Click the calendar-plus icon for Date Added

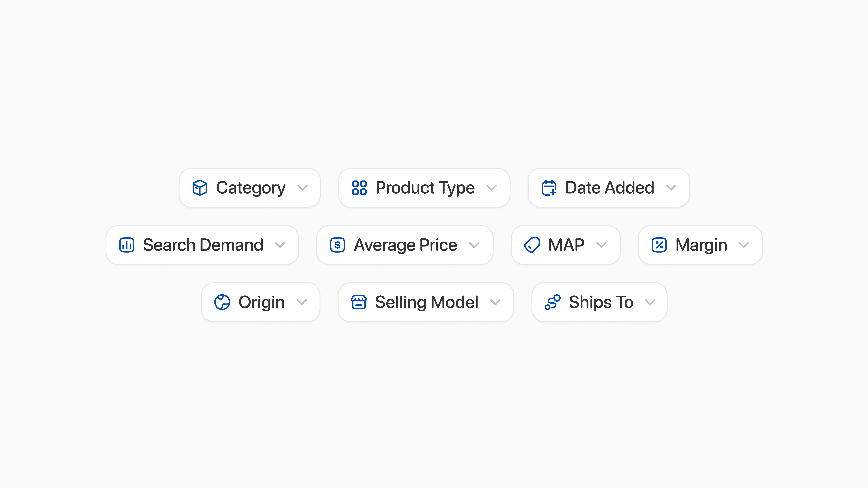coord(549,188)
